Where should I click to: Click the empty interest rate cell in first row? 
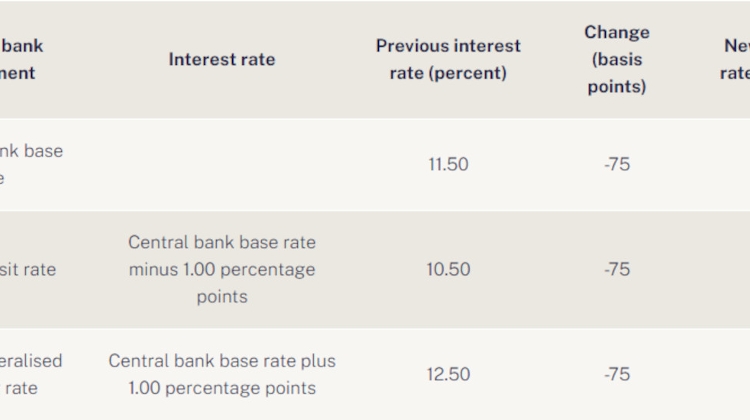(222, 165)
